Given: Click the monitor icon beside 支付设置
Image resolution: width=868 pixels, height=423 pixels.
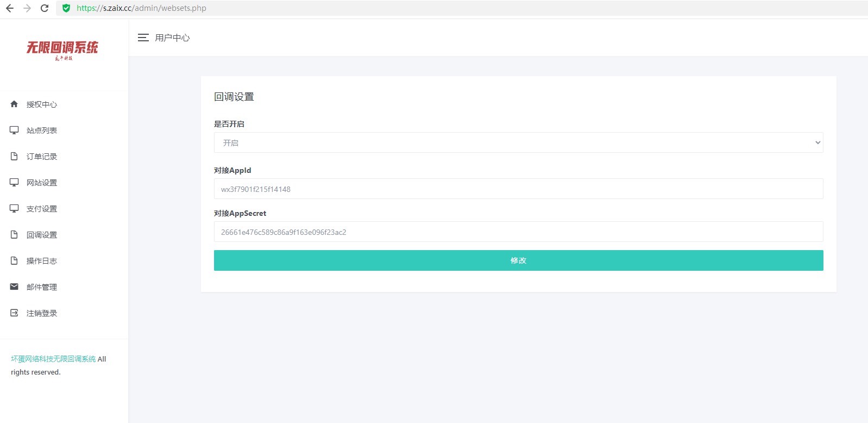Looking at the screenshot, I should click(x=14, y=208).
